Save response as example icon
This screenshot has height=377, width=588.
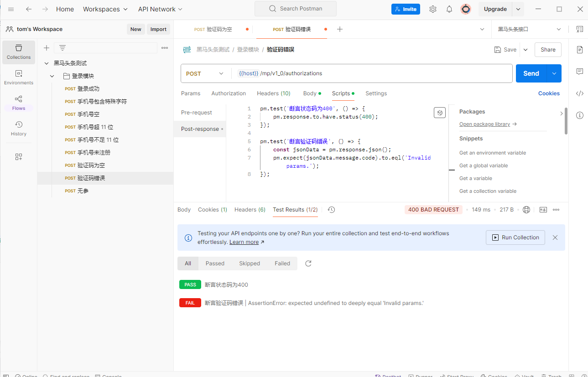(x=543, y=210)
